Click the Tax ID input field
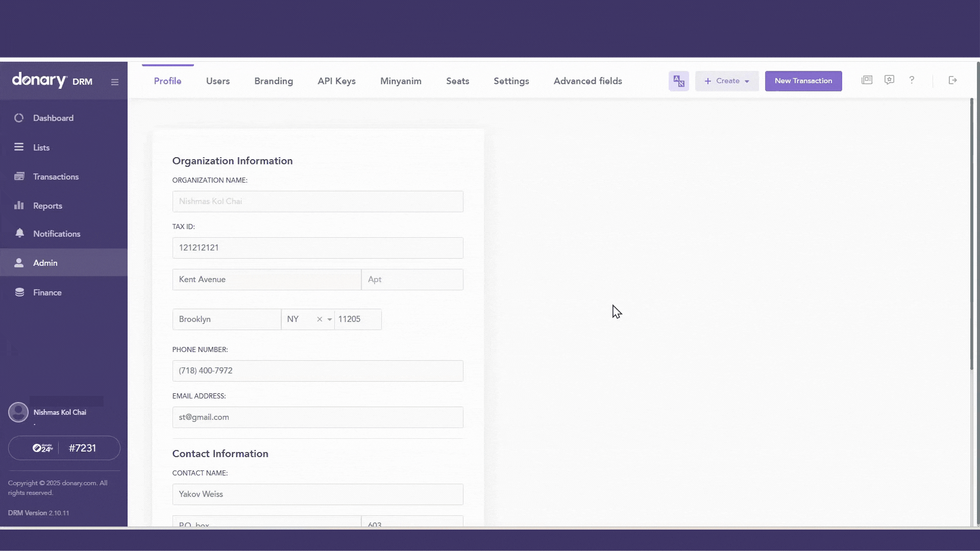The height and width of the screenshot is (551, 980). click(x=317, y=248)
